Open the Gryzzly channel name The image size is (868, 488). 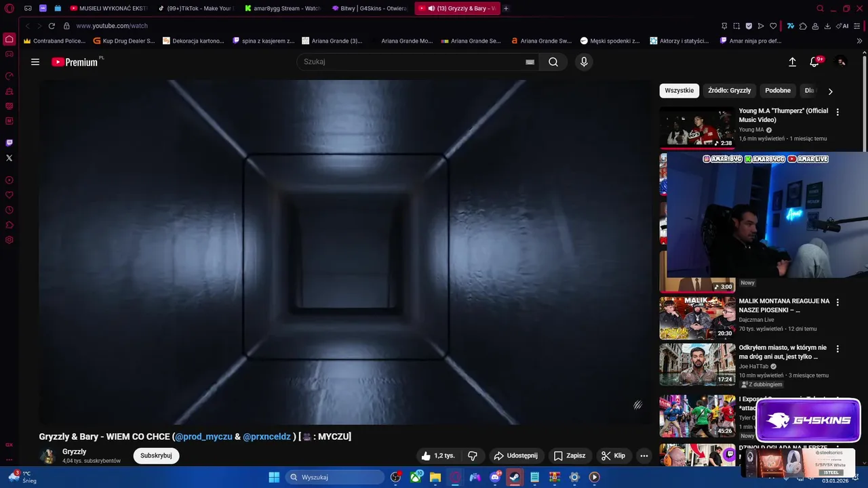click(x=74, y=451)
